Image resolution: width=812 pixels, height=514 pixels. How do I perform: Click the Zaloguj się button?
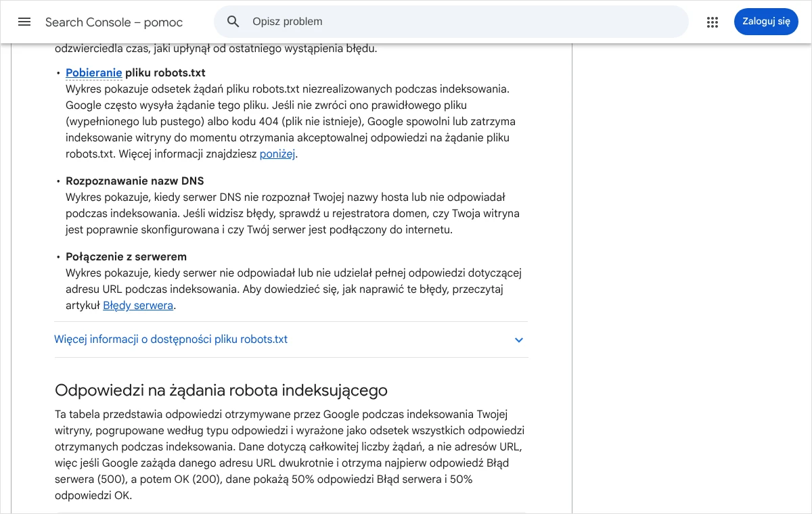click(x=766, y=22)
